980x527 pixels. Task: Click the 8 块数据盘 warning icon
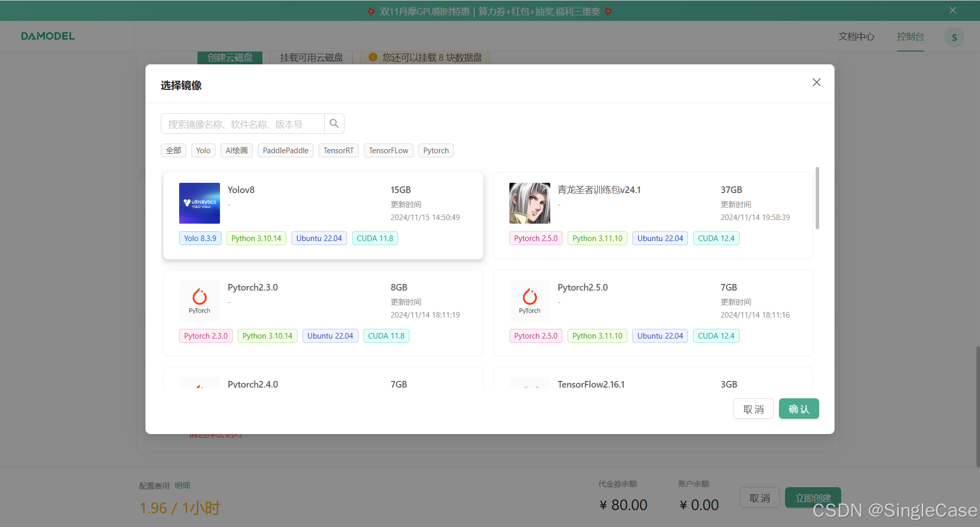(x=373, y=57)
